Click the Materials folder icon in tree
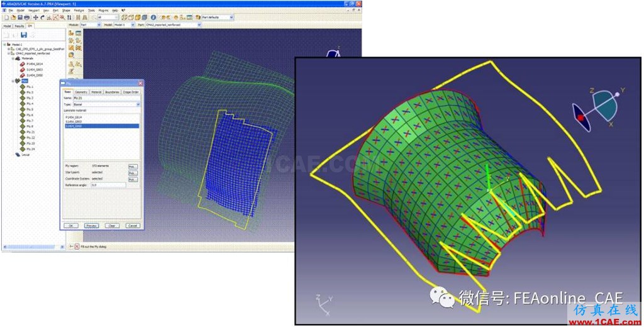 point(18,58)
